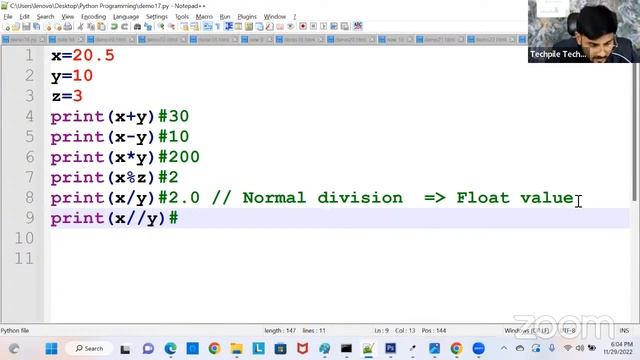Image resolution: width=640 pixels, height=360 pixels.
Task: Click the ABC spell check toolbar icon
Action: pyautogui.click(x=358, y=27)
